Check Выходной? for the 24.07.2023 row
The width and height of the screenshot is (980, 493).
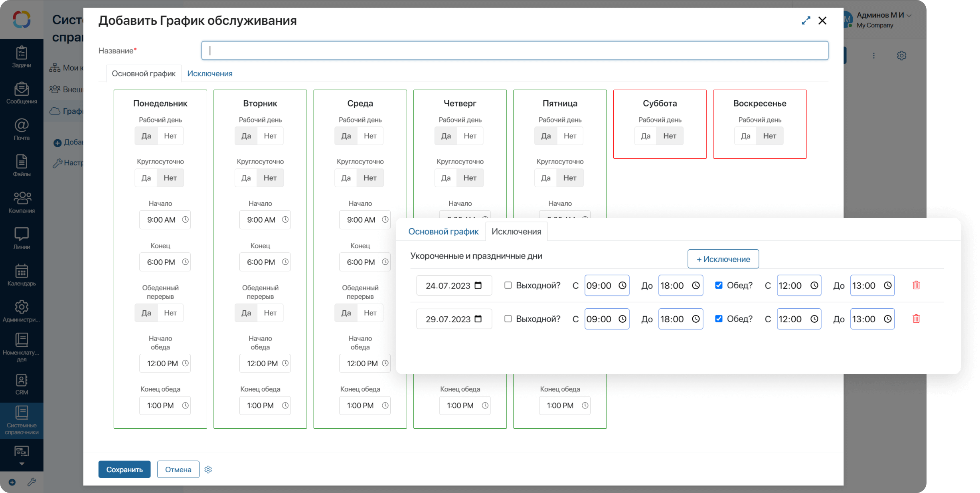[x=508, y=285]
